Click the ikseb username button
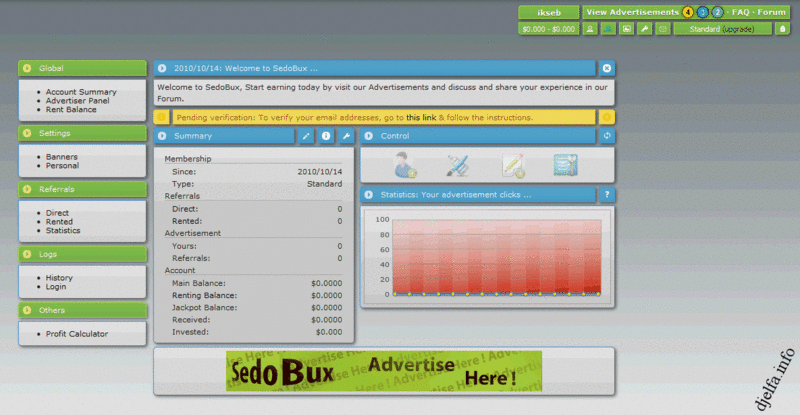 [549, 12]
